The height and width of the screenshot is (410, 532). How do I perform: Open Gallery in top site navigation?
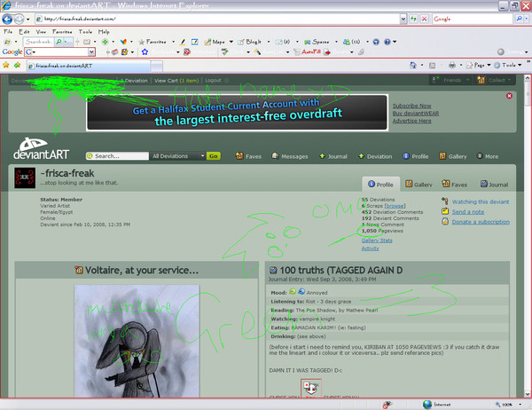click(x=453, y=156)
